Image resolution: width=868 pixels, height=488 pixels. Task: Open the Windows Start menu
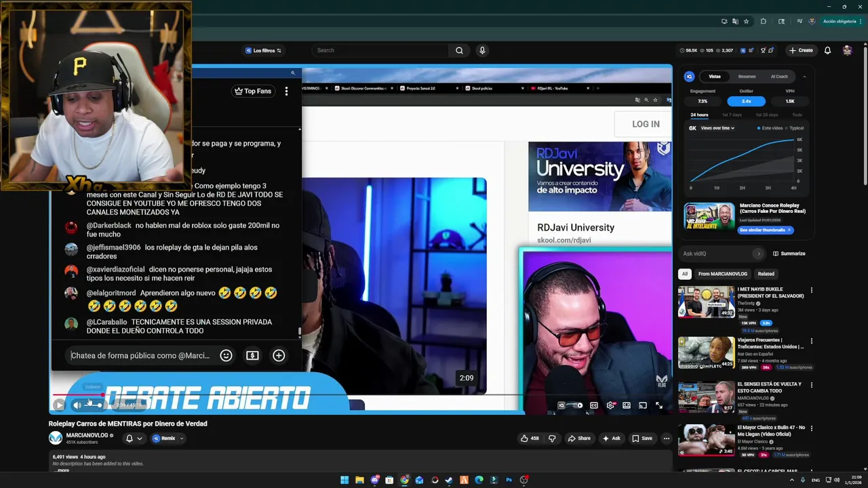(344, 480)
